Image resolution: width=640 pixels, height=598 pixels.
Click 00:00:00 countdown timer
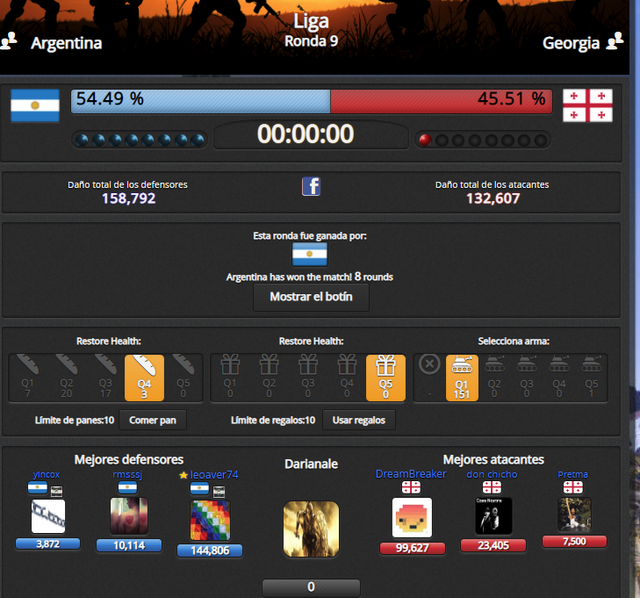point(305,134)
